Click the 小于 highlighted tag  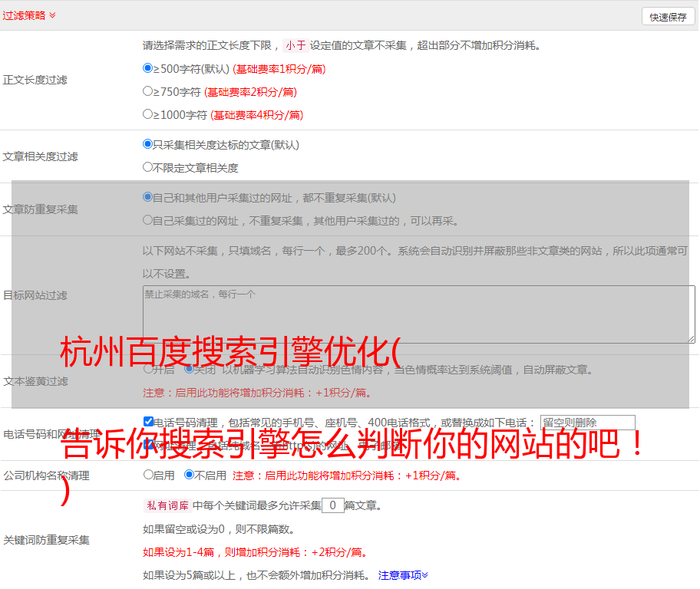coord(296,45)
